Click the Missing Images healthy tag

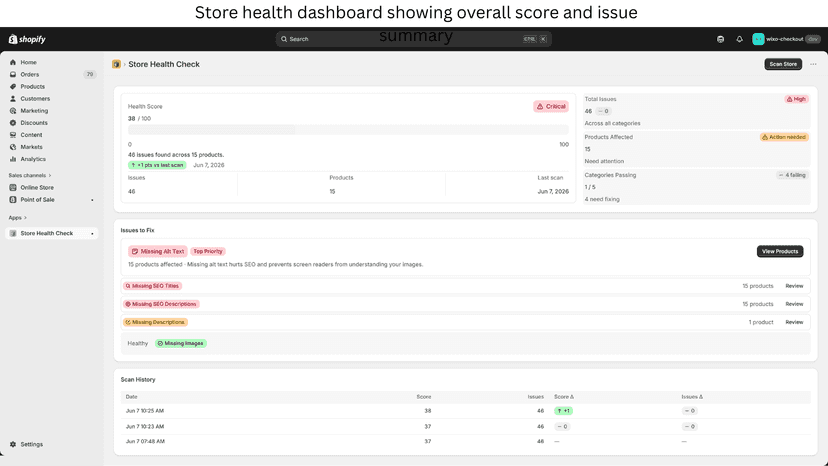tap(181, 343)
